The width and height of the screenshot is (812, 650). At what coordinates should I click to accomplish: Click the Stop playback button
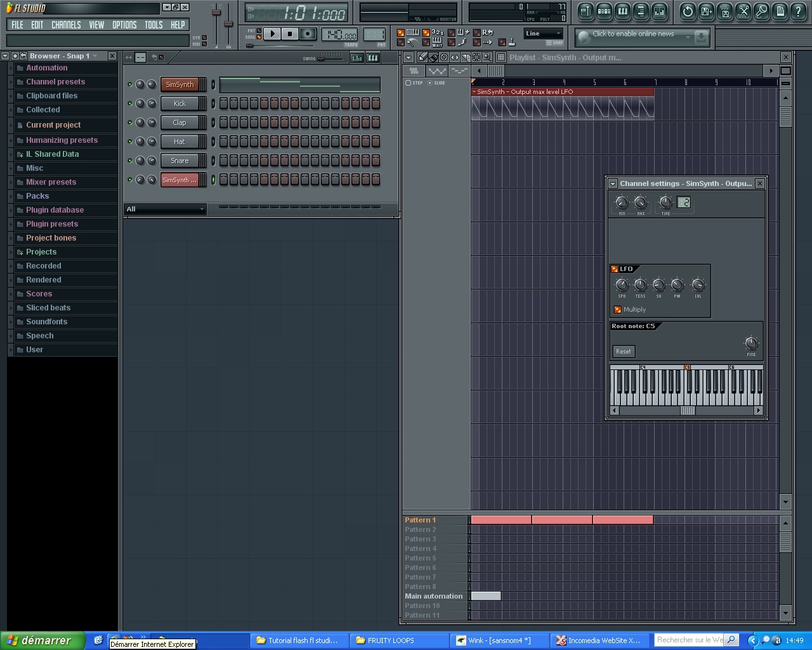point(290,34)
